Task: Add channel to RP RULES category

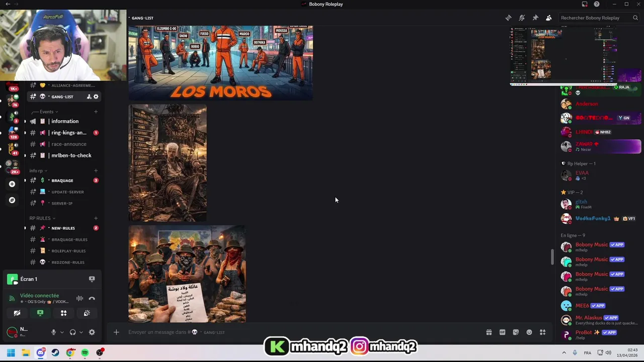Action: pos(96,218)
